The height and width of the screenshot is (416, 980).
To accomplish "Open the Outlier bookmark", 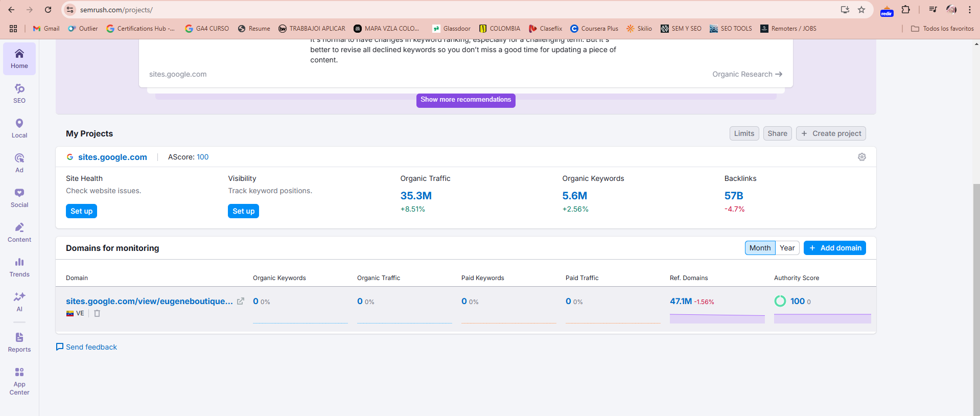I will pos(83,29).
